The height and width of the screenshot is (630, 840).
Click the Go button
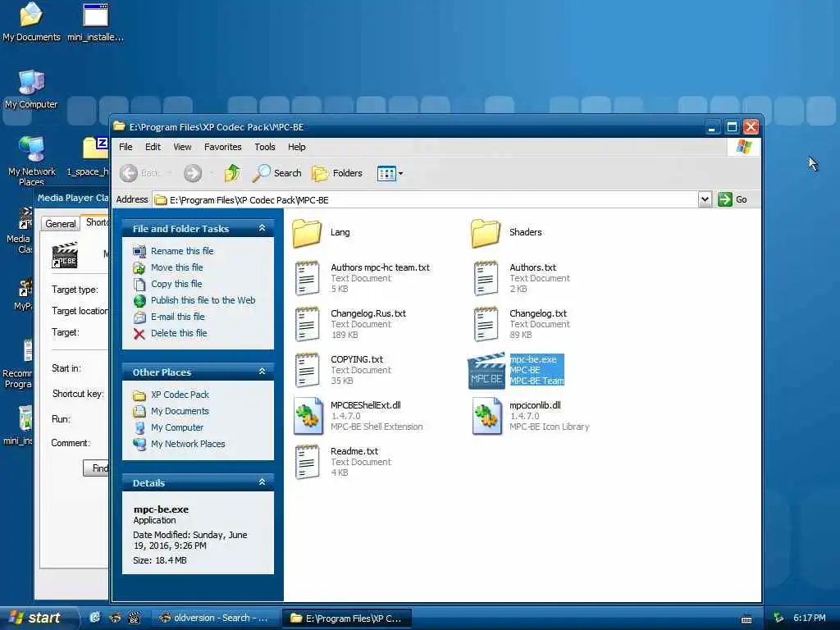733,199
